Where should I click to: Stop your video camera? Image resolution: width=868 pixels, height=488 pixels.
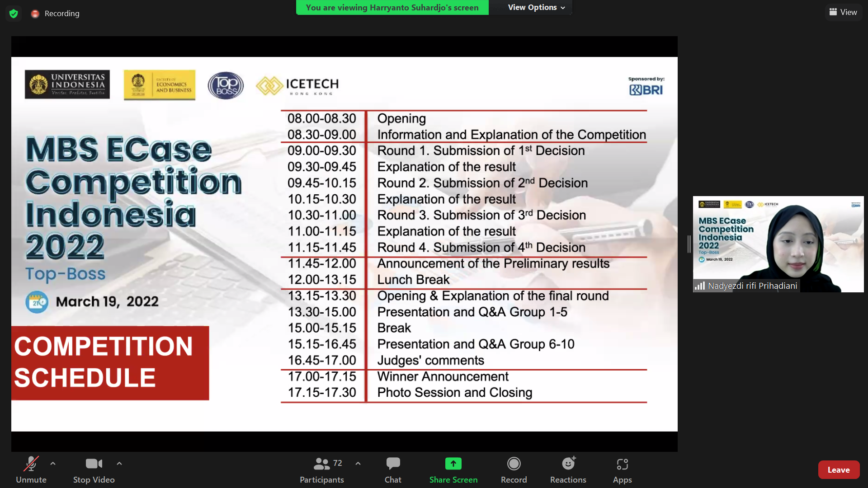click(x=94, y=464)
